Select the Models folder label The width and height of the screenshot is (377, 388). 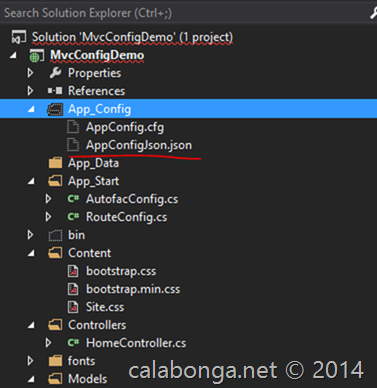tap(87, 379)
